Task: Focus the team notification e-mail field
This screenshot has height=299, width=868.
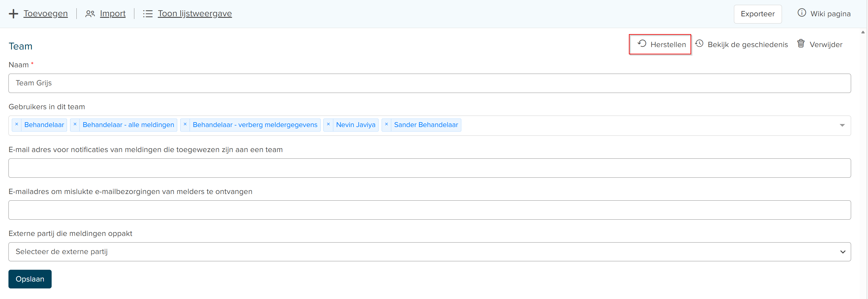Action: coord(429,168)
